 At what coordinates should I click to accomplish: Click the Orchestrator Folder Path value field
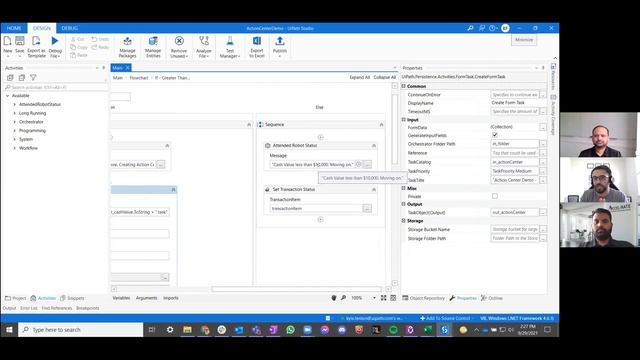coord(515,144)
